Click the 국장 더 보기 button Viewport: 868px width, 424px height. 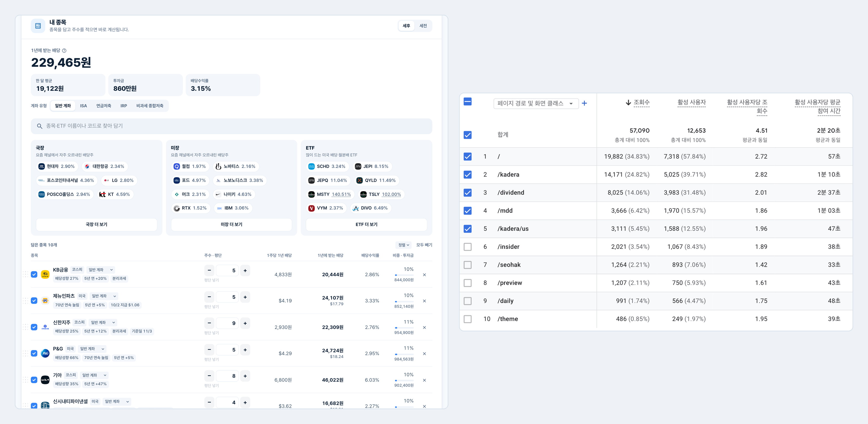[96, 224]
